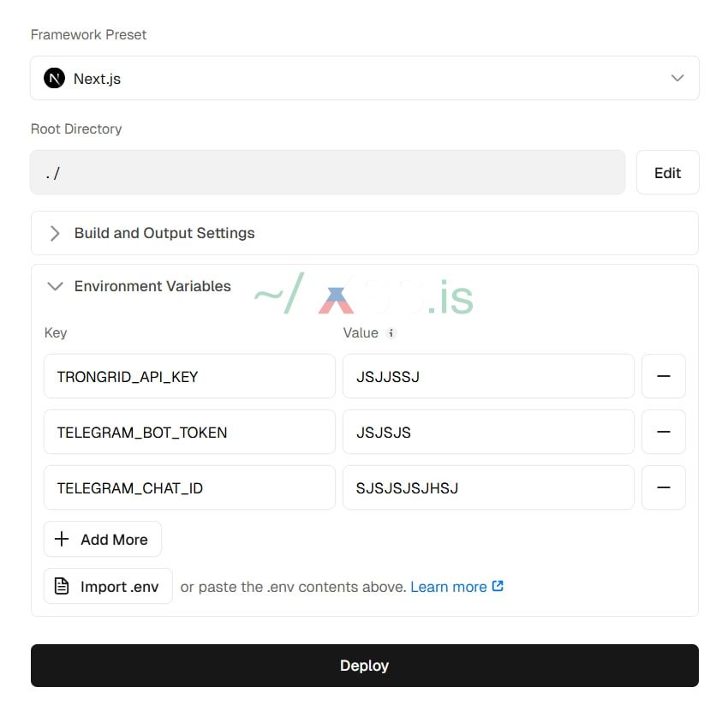Click the Deploy button

pos(364,666)
